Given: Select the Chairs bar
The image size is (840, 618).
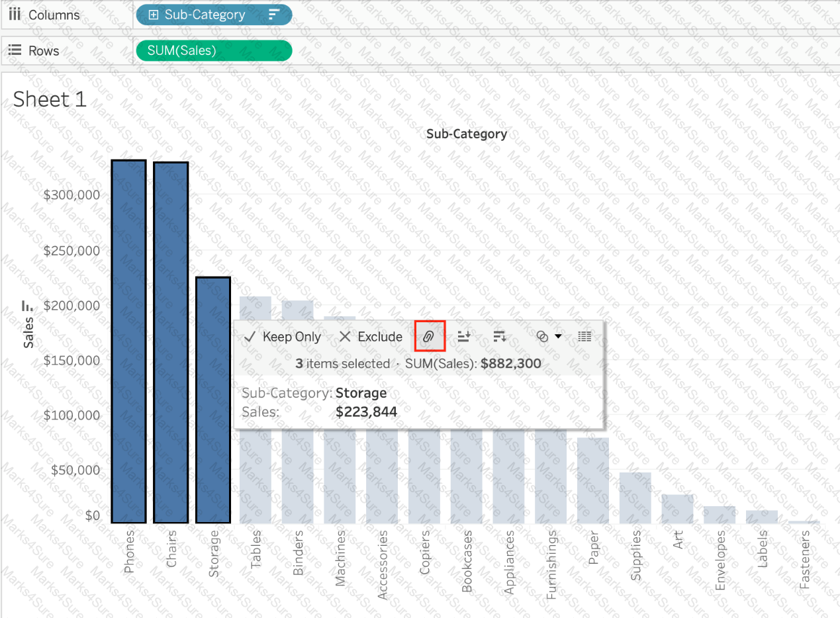Looking at the screenshot, I should click(x=171, y=343).
